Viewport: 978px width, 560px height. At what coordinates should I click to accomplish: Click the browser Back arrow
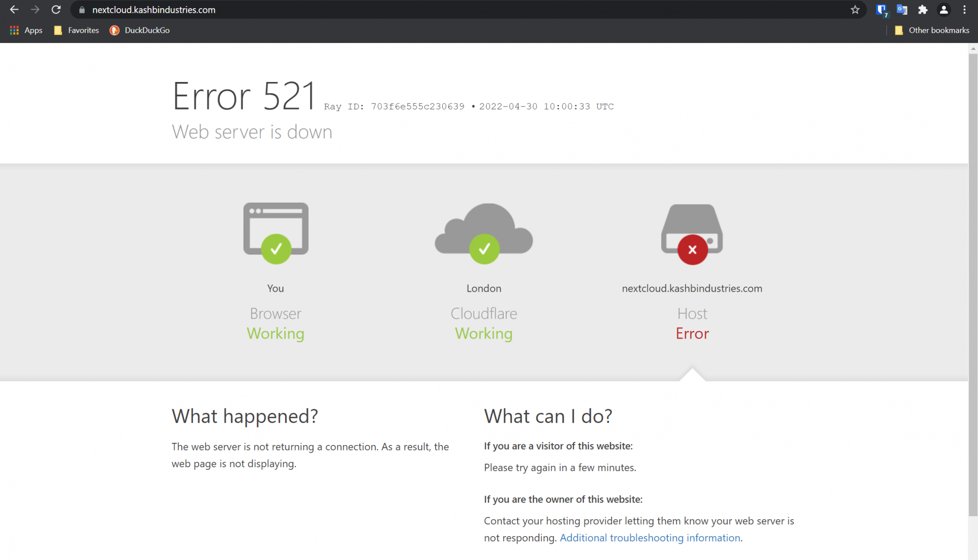14,10
